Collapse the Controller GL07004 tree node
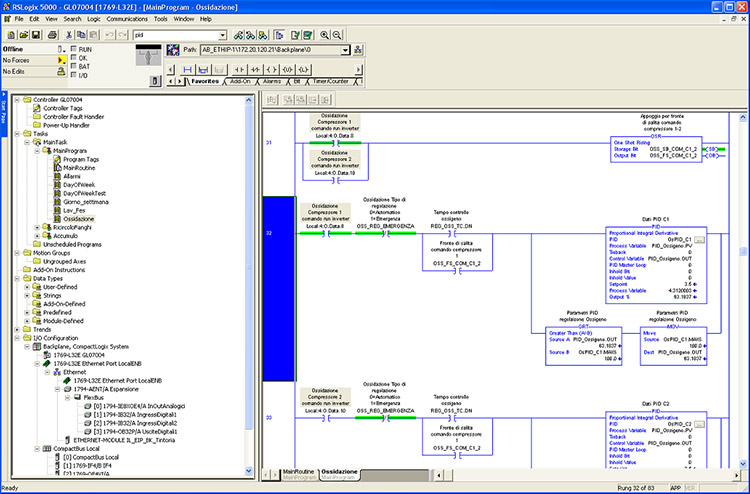 tap(17, 100)
